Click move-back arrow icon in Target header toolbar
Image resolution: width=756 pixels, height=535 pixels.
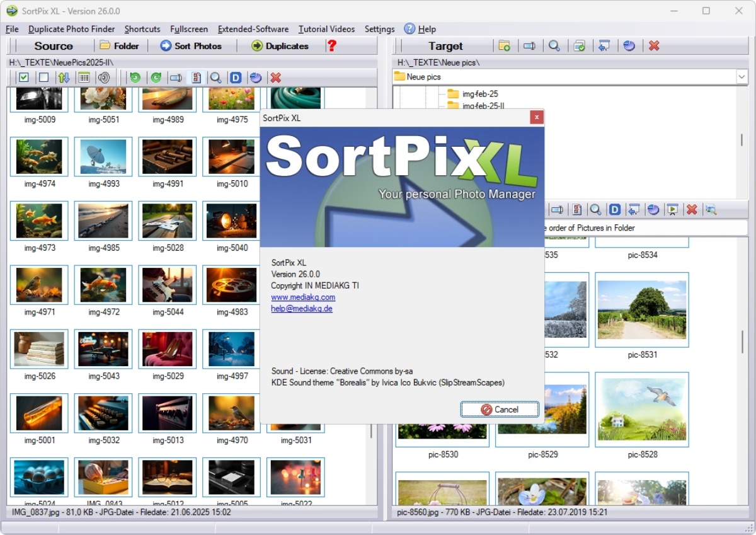pos(604,45)
